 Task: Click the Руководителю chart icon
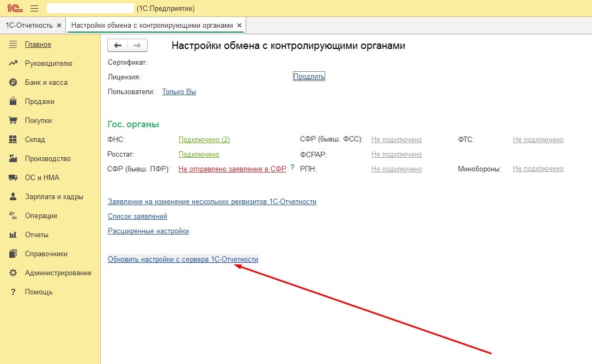[x=13, y=63]
